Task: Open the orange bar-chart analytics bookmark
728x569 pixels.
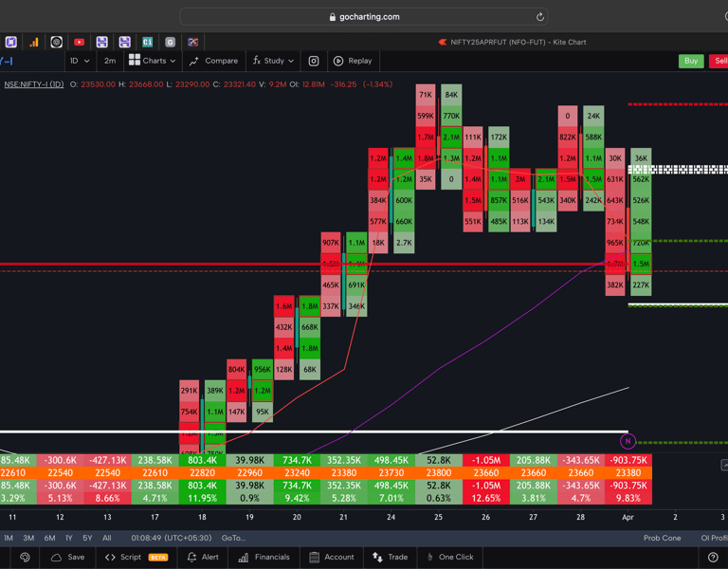Action: (x=34, y=43)
